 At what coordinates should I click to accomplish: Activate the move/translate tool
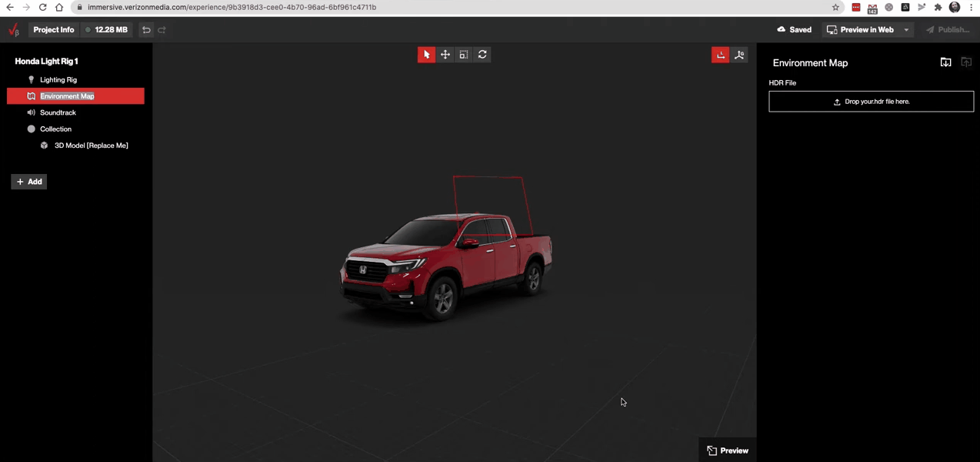tap(445, 55)
